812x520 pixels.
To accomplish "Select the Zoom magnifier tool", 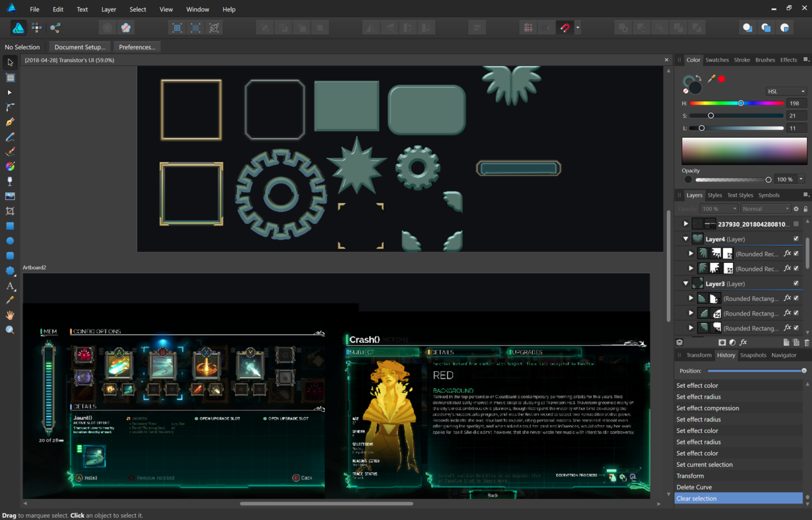I will pos(10,330).
